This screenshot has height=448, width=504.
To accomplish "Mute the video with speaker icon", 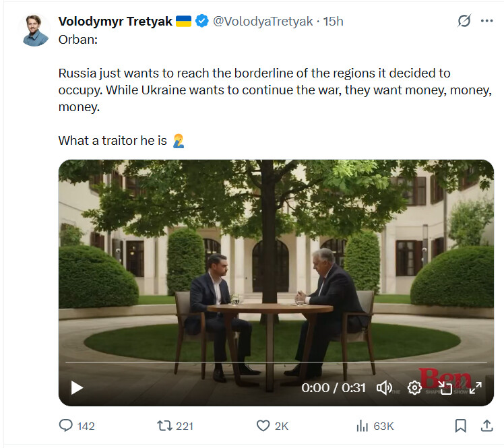I will 384,387.
